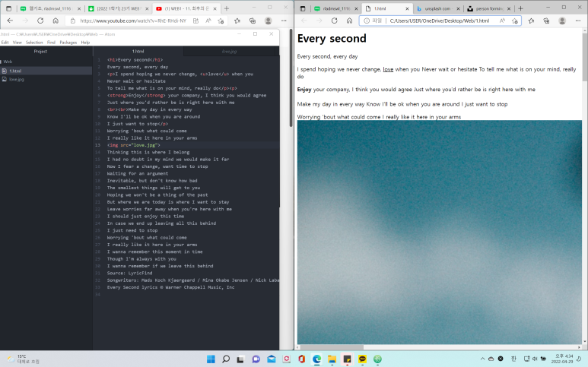Screen dimensions: 588x367
Task: Click right browser horizontal scrollbar
Action: click(330, 347)
